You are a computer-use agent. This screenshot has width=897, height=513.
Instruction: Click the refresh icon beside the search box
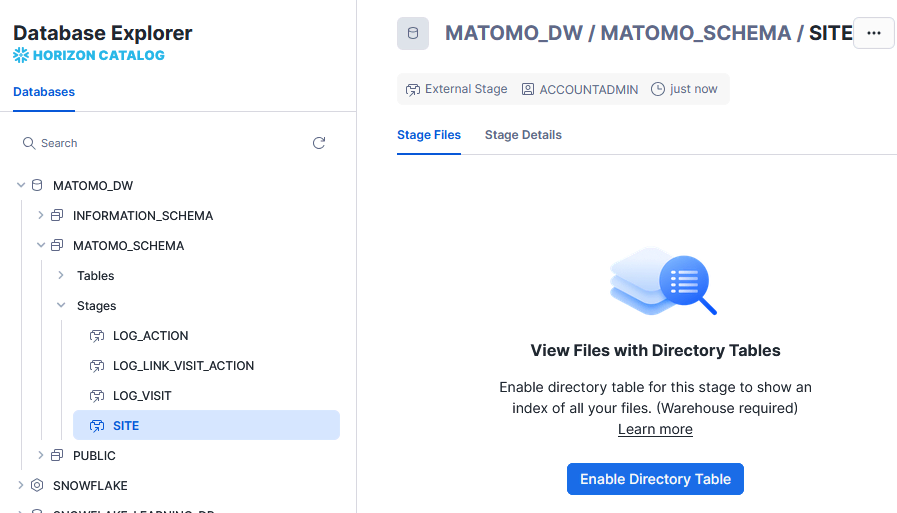click(319, 143)
